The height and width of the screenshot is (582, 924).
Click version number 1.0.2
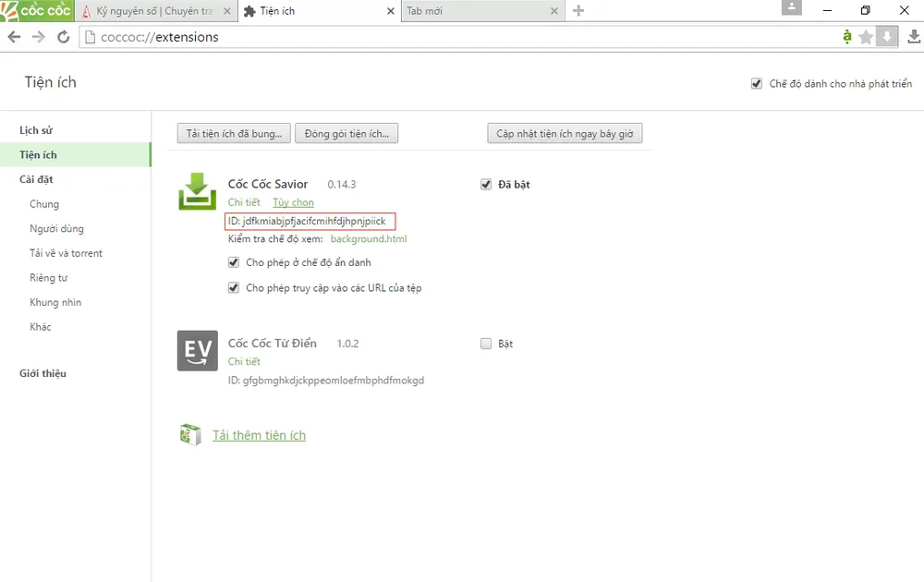[347, 344]
